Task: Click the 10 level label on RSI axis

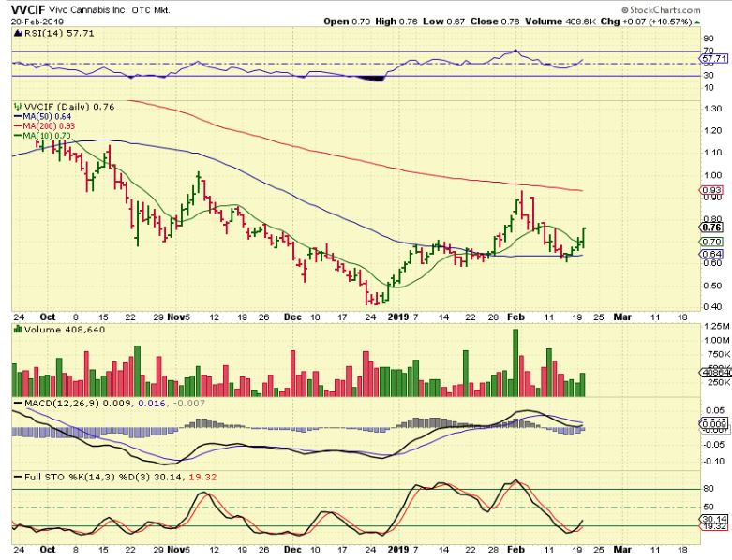Action: pyautogui.click(x=709, y=88)
